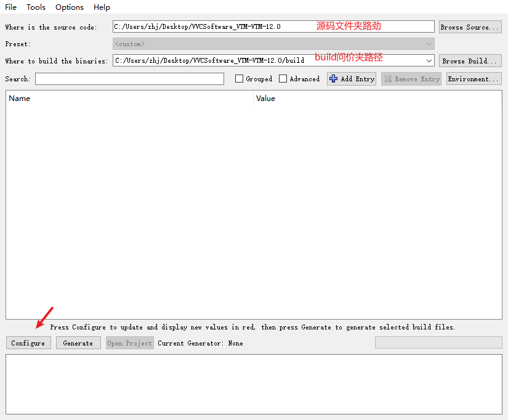Click the Value column header
Image resolution: width=508 pixels, height=420 pixels.
377,98
